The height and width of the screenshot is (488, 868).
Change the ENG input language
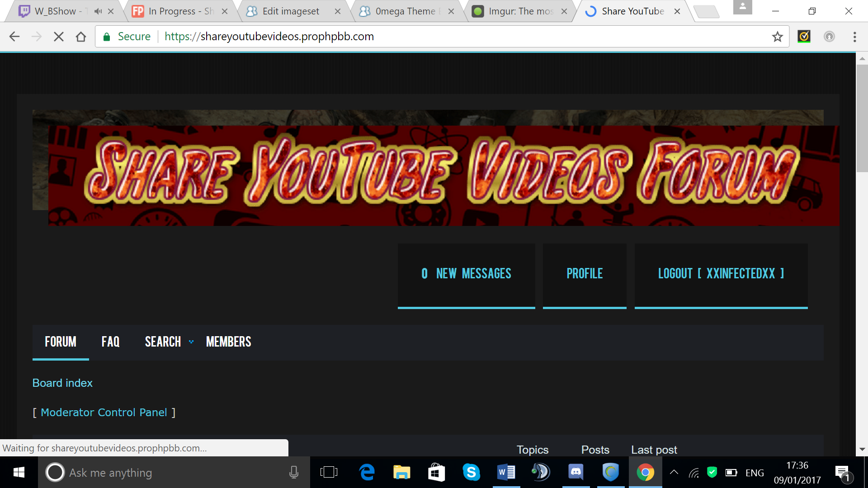pos(755,473)
